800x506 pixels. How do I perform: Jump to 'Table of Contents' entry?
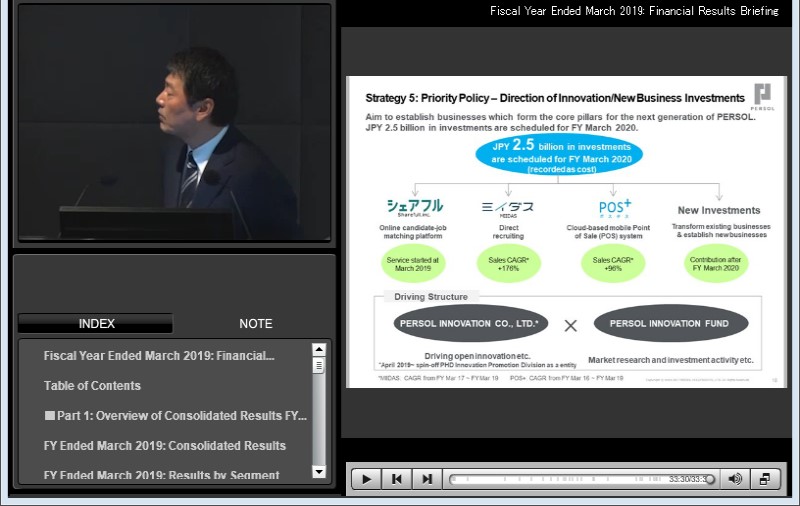point(92,386)
